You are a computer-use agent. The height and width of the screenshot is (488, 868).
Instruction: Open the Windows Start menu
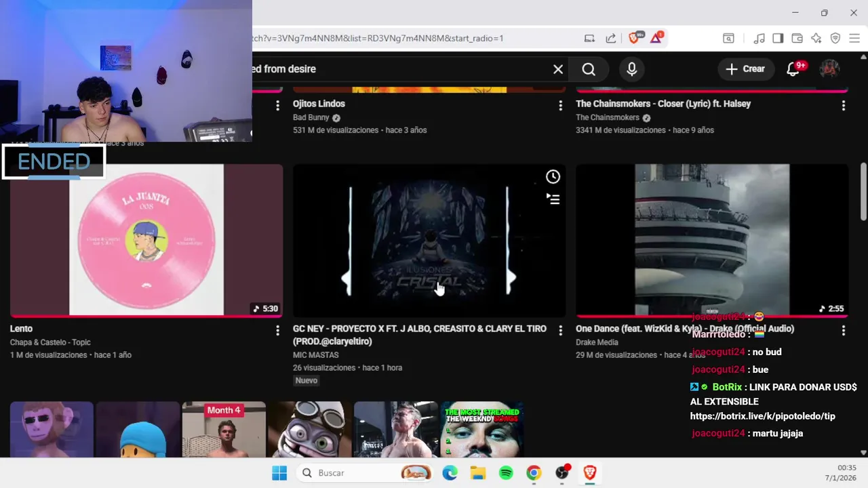click(x=279, y=473)
